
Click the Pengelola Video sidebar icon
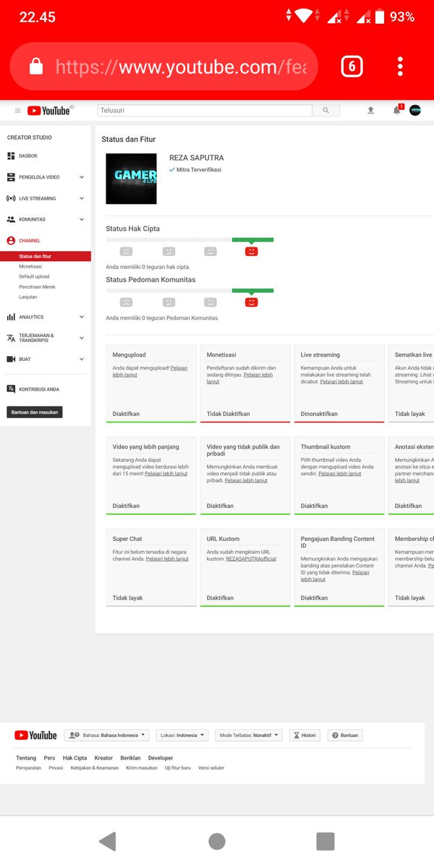coord(11,176)
